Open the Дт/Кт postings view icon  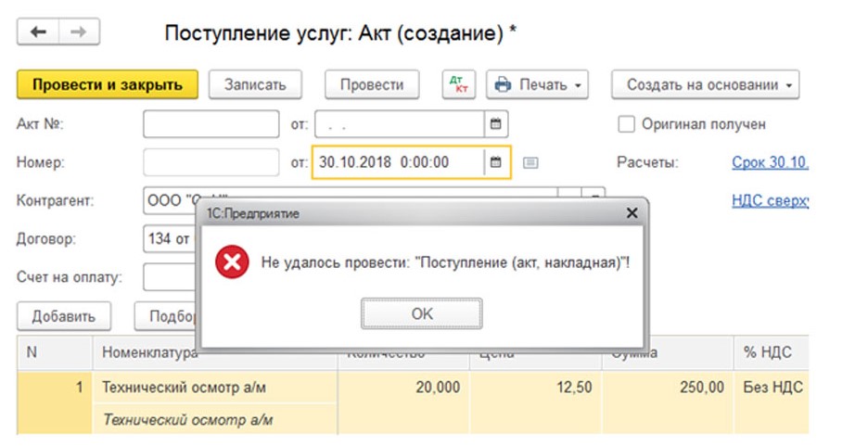[458, 84]
